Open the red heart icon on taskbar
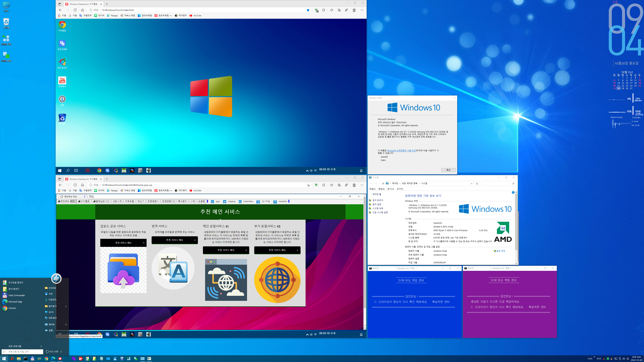 60,358
